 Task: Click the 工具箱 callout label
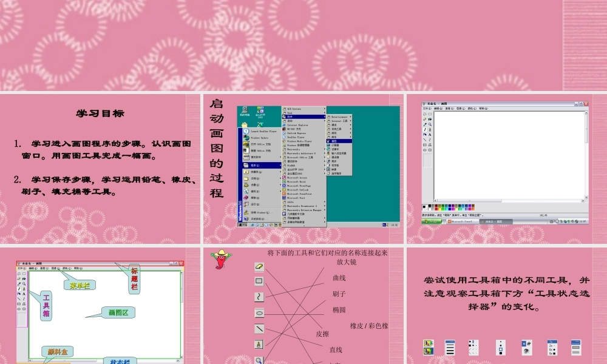coord(46,306)
